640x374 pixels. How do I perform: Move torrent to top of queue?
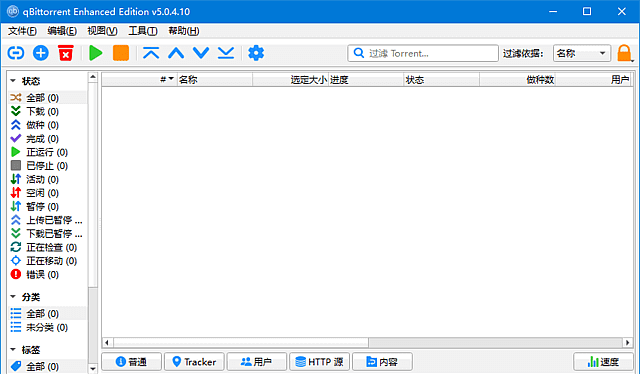click(151, 53)
